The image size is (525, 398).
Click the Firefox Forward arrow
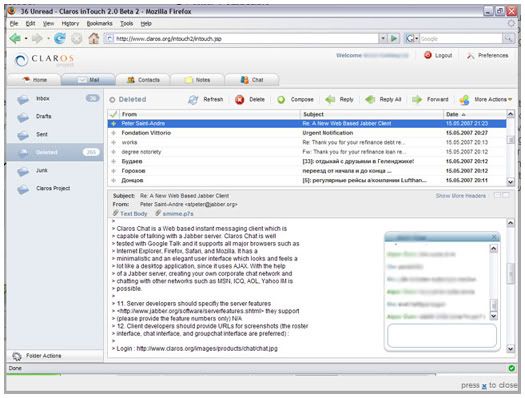tap(37, 38)
